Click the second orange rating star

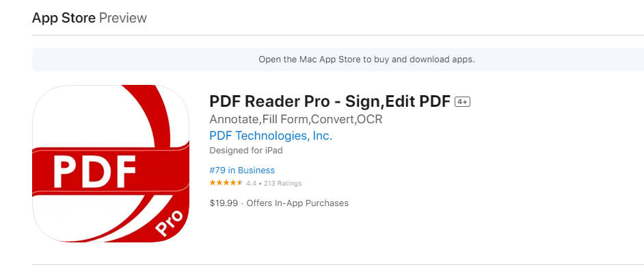[219, 183]
